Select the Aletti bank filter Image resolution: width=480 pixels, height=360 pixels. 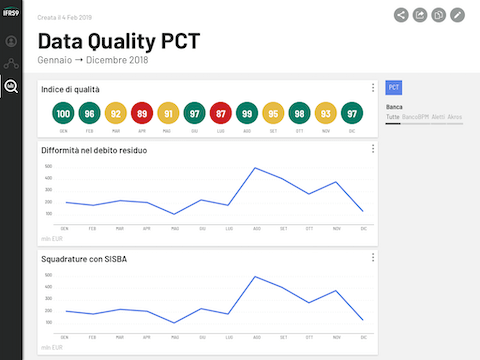[438, 117]
